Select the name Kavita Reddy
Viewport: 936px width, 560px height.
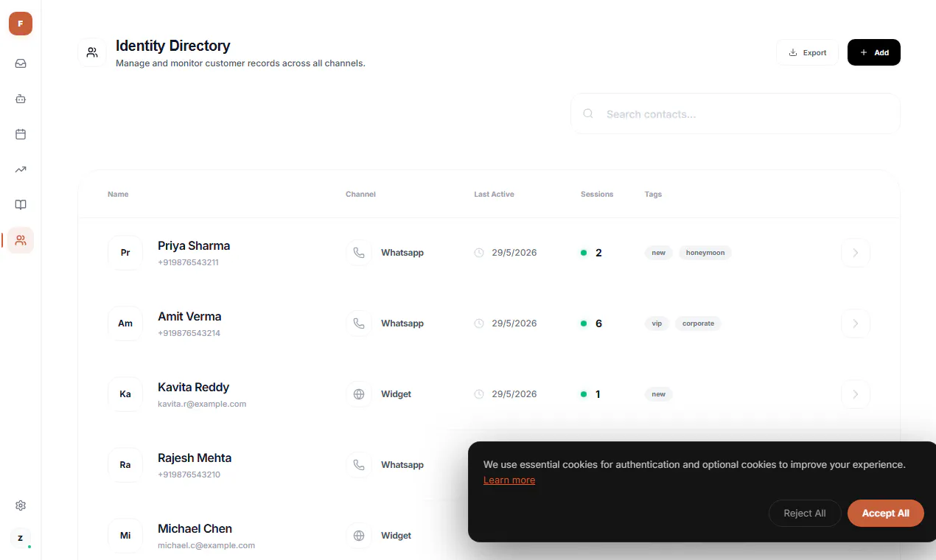tap(193, 388)
